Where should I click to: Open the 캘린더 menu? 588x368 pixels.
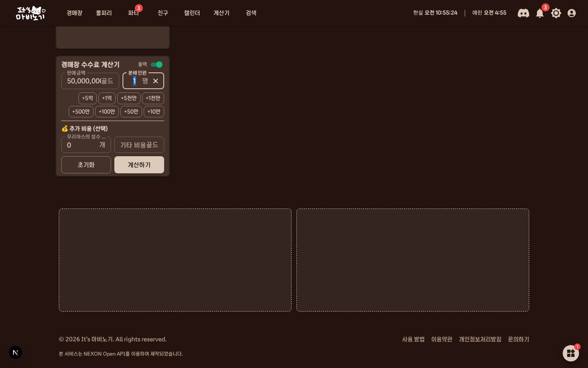192,13
